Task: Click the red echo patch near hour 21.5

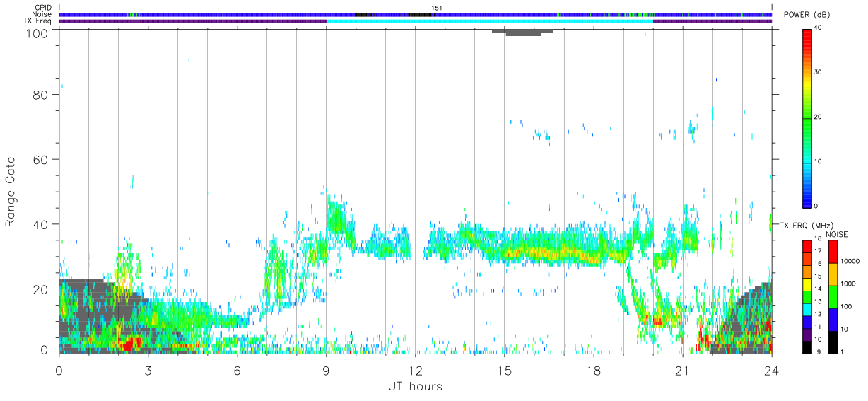Action: click(x=703, y=339)
